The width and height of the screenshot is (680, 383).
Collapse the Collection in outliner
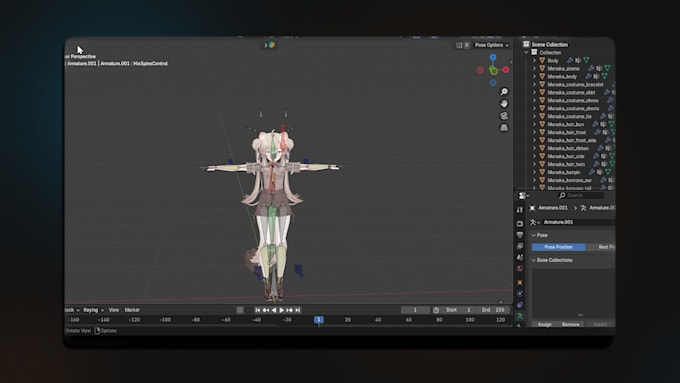point(526,52)
